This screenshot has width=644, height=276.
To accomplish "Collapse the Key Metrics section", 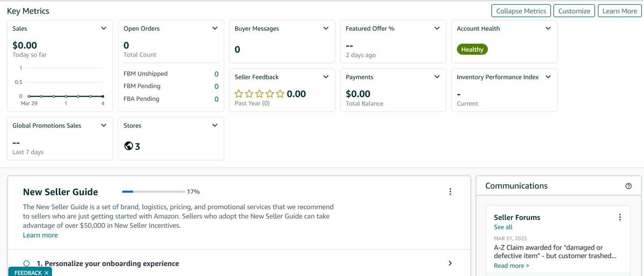I will click(521, 11).
